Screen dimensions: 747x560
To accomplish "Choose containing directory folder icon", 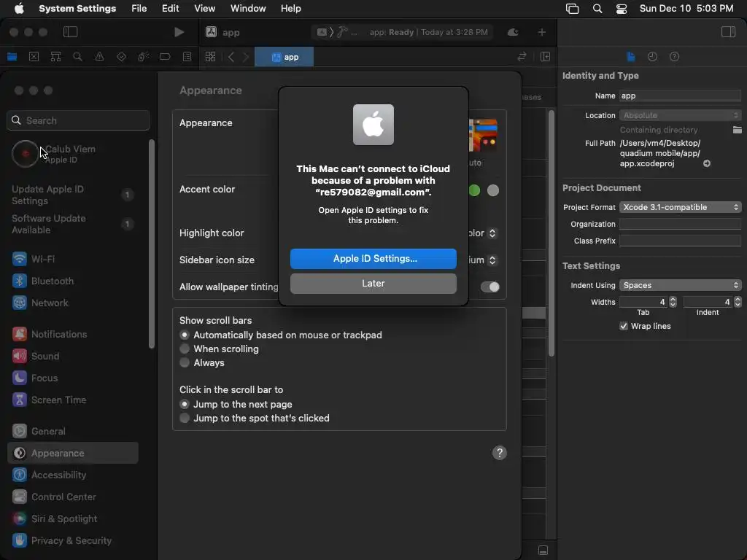I will coord(737,130).
